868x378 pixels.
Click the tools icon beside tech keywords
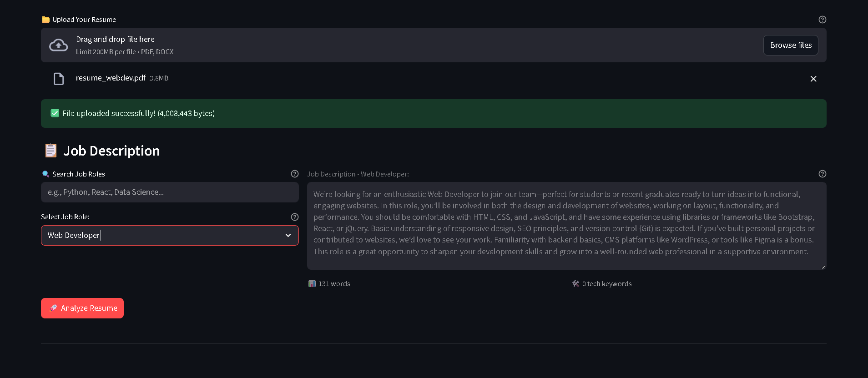(x=576, y=284)
